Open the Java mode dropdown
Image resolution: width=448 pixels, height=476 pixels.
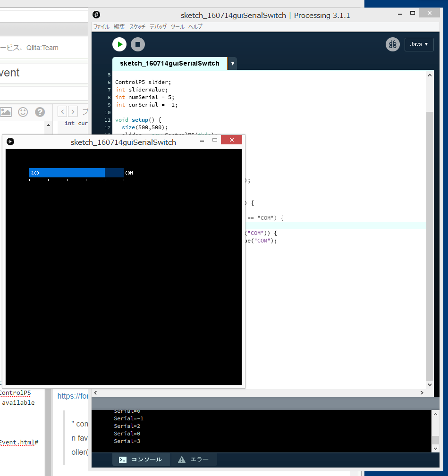(419, 44)
